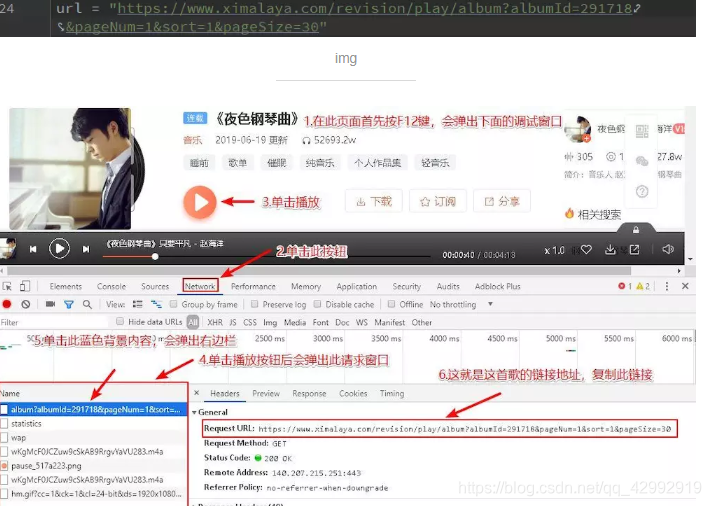Click the 纯音乐 tag
Viewport: 711px width, 506px height.
[x=320, y=163]
